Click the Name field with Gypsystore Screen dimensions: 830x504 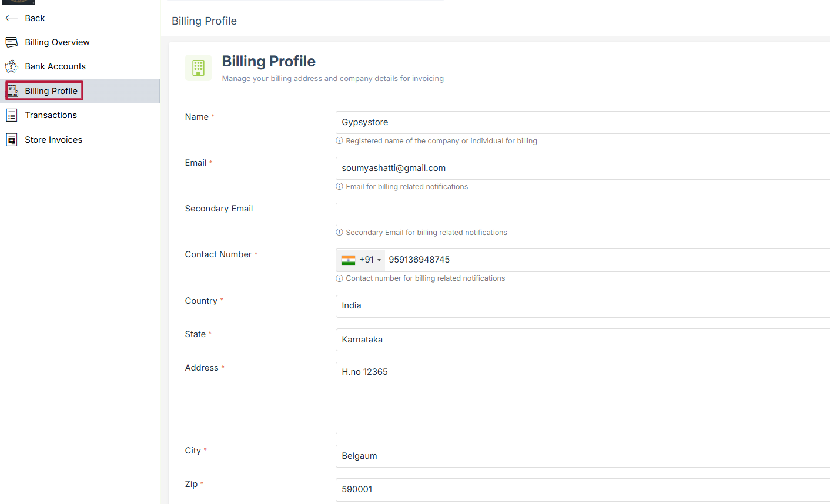pos(582,122)
